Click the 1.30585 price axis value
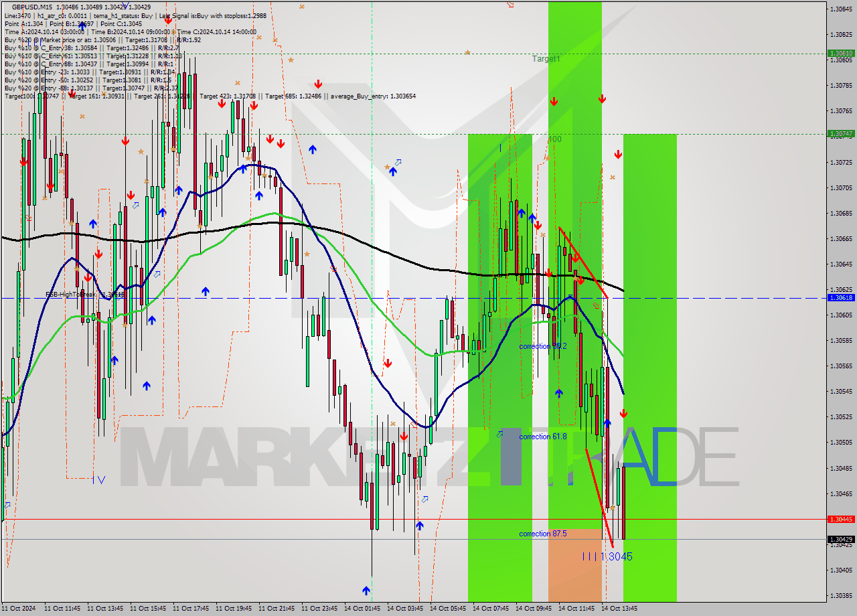Viewport: 857px width, 616px height. 841,340
